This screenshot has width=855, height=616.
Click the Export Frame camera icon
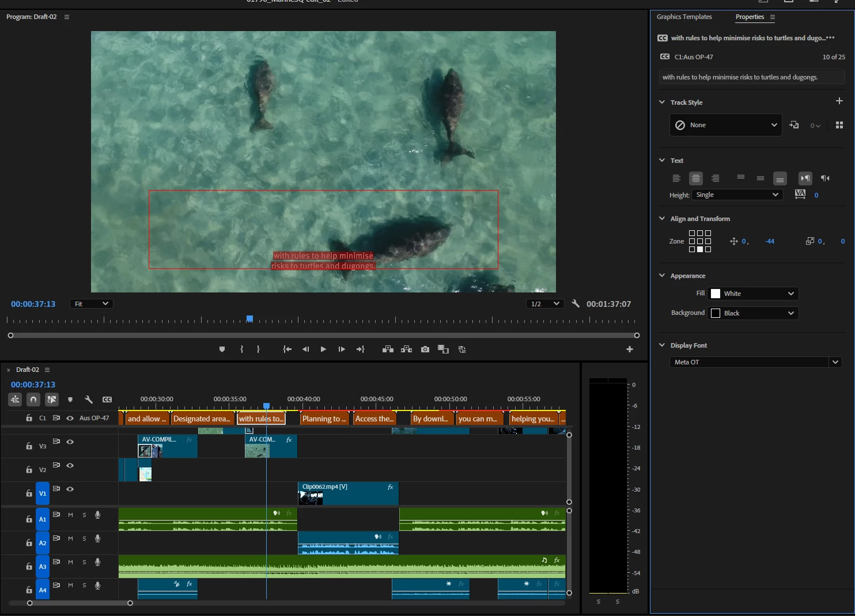[x=425, y=349]
